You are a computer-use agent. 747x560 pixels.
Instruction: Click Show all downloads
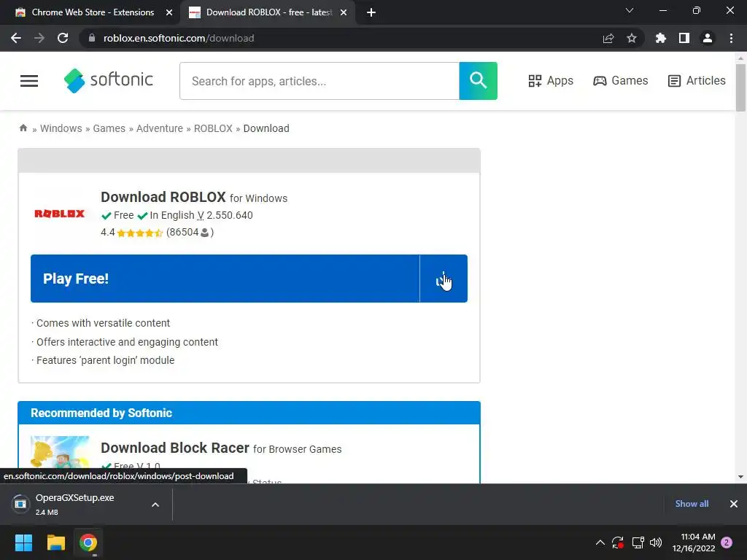(x=692, y=504)
